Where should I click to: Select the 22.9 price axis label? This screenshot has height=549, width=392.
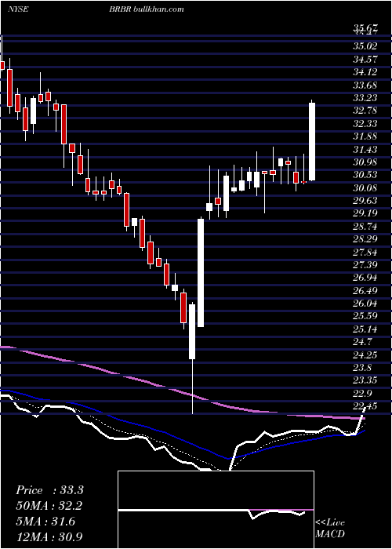[x=362, y=394]
